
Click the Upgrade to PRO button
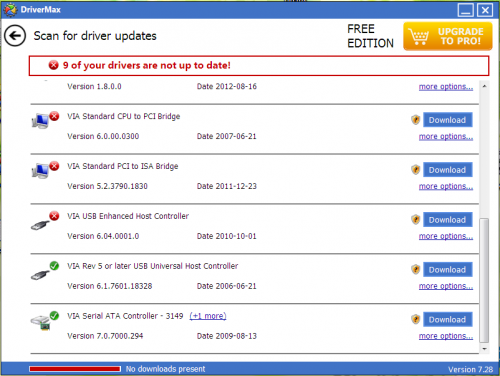click(448, 36)
